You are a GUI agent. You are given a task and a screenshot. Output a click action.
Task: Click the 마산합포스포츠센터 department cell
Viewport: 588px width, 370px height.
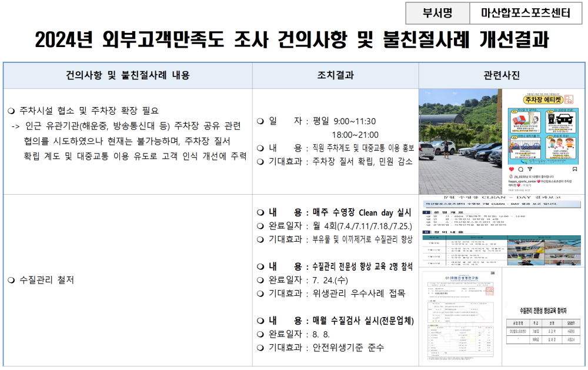coord(525,13)
